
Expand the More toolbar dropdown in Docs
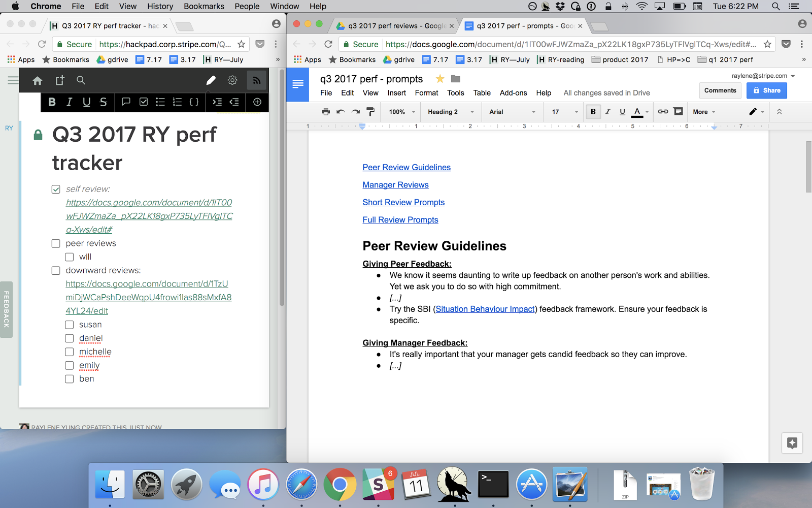click(704, 112)
